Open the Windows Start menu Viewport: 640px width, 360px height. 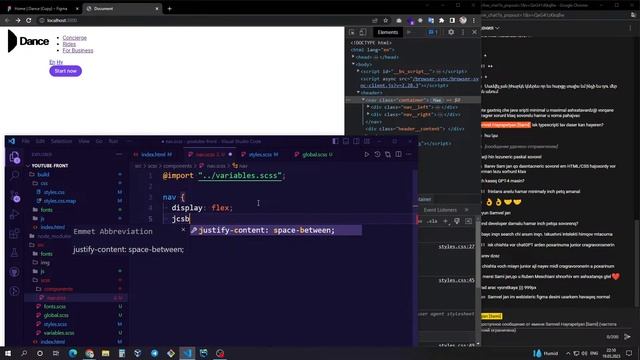point(8,353)
